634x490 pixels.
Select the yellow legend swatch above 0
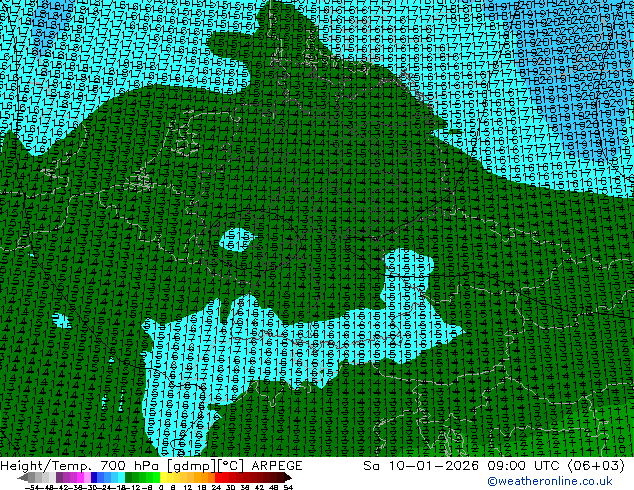coord(163,477)
